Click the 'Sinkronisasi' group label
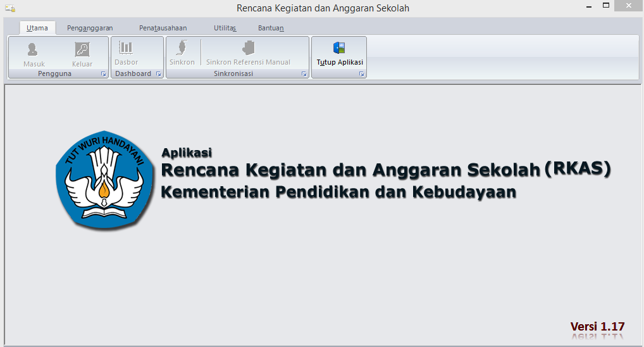 [x=233, y=73]
